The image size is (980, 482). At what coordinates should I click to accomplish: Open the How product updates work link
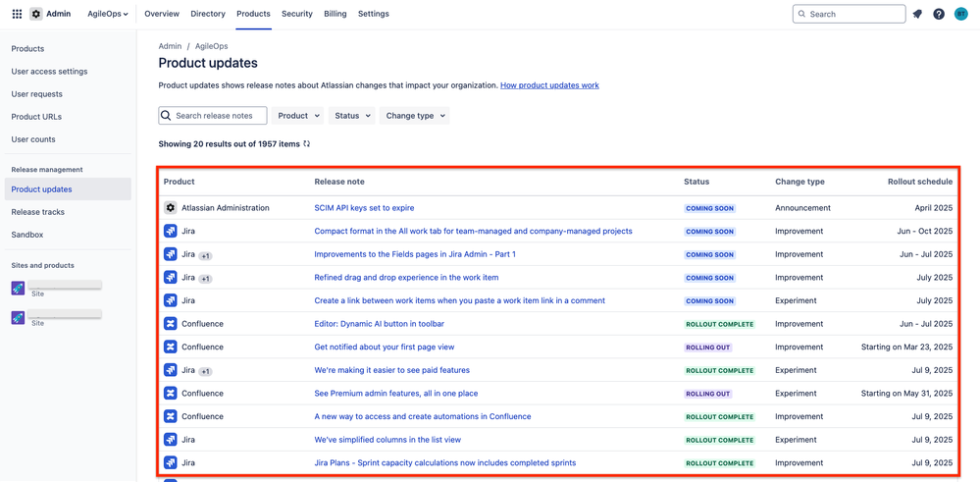tap(549, 85)
